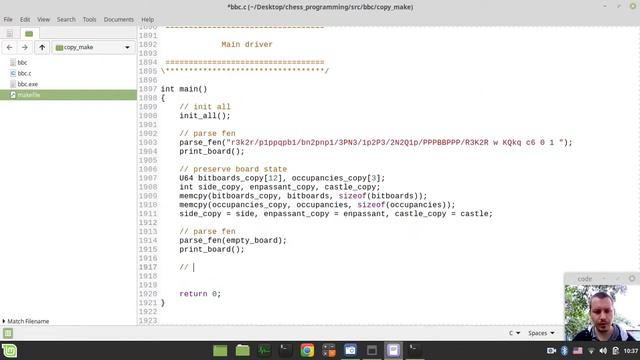Open the C language selector dropdown
This screenshot has height=360, width=640.
click(x=514, y=333)
